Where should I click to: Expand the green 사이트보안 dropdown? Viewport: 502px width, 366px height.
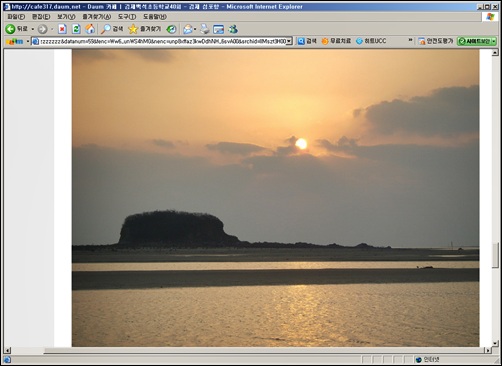click(x=494, y=41)
